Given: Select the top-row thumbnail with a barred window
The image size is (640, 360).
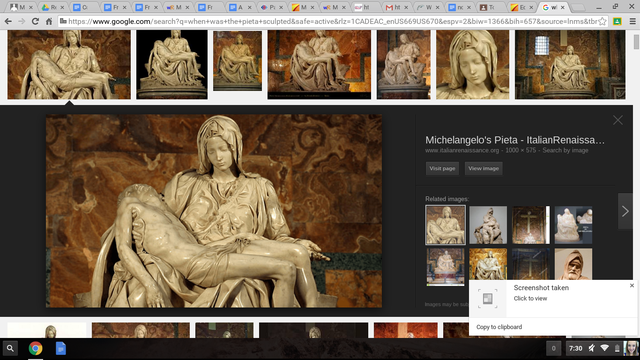Looking at the screenshot, I should (x=570, y=64).
